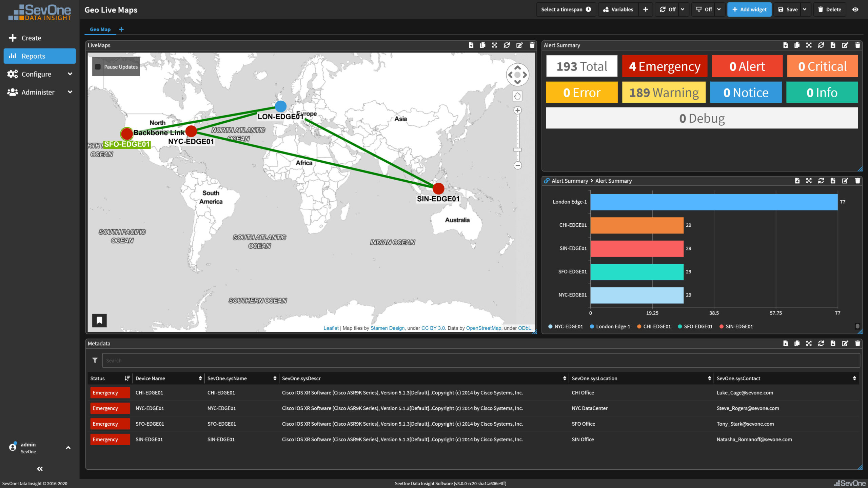Click the Metadata search field

coord(481,360)
